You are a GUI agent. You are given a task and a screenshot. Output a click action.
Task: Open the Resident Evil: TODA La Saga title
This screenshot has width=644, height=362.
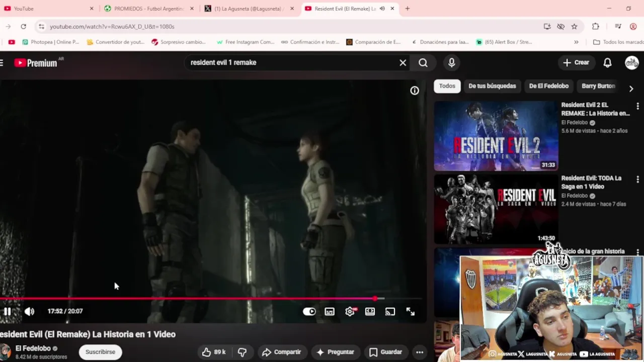tap(592, 182)
